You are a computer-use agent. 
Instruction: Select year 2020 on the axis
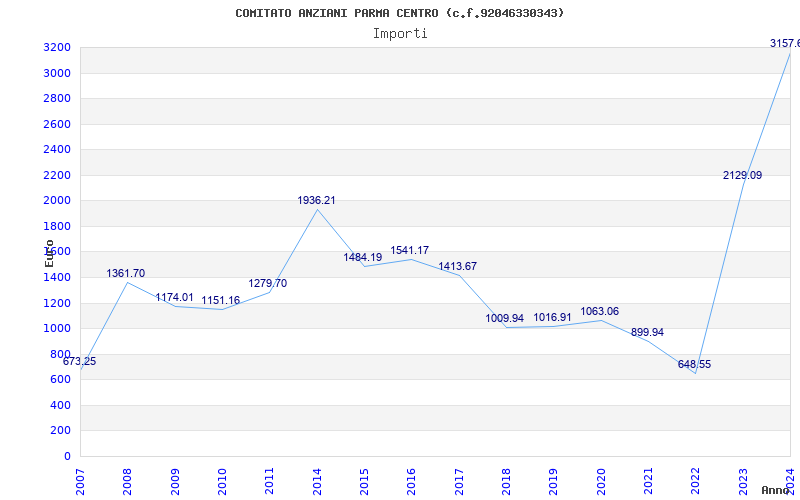click(601, 482)
